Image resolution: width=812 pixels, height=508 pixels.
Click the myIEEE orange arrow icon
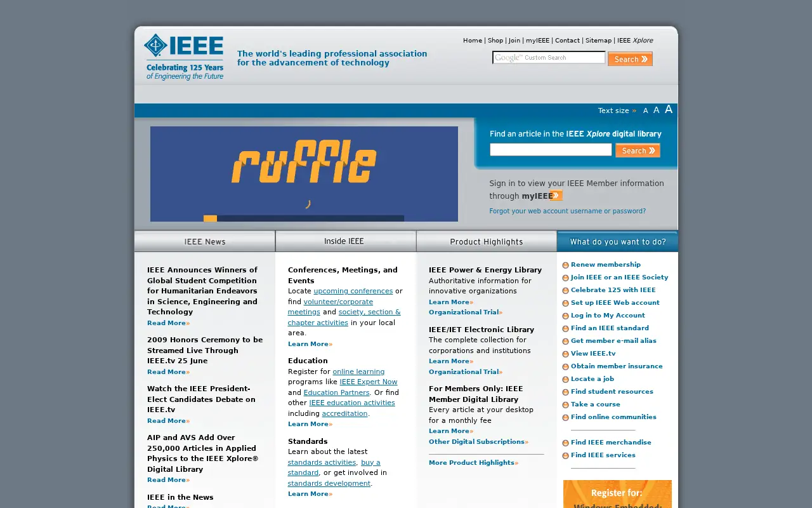[557, 196]
